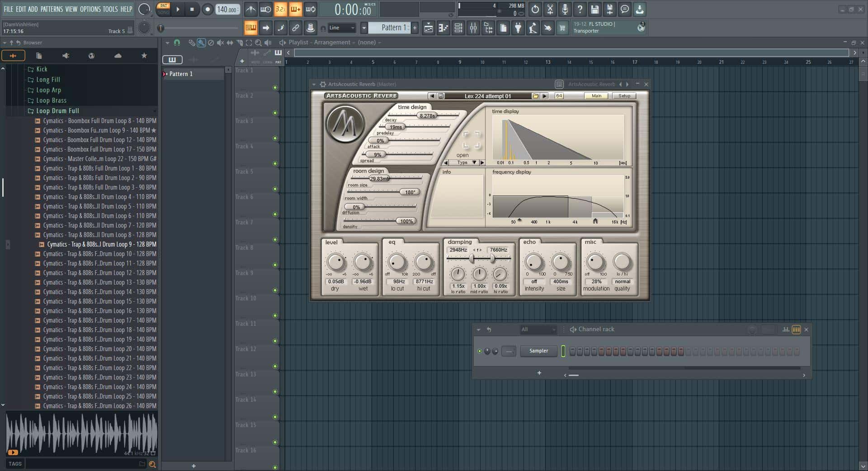Open the ArtsAcoustic Reverb window menu arrow
The height and width of the screenshot is (471, 868).
[x=314, y=84]
